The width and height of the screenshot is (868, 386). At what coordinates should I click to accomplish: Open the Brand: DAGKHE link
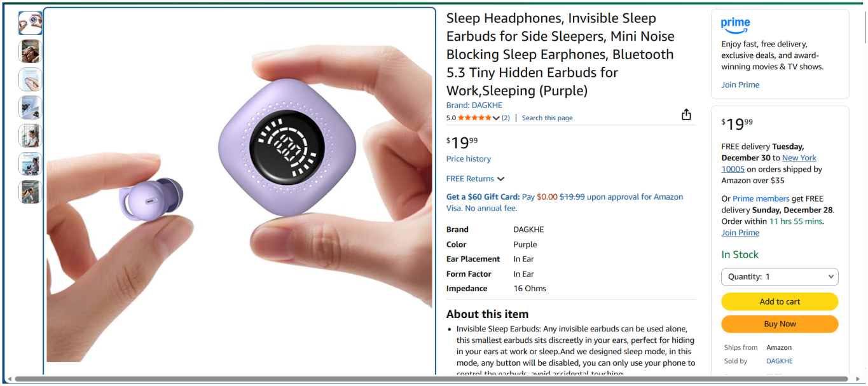point(474,106)
